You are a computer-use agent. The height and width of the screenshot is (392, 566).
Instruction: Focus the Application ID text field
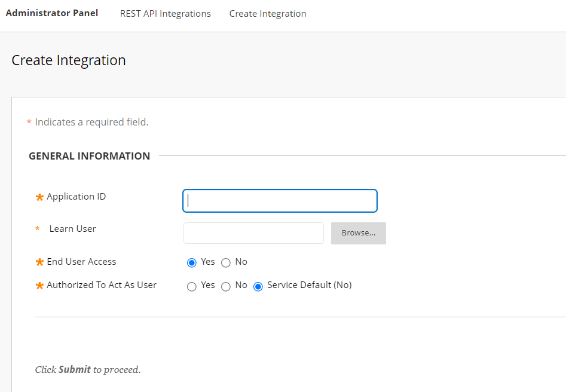pyautogui.click(x=280, y=201)
